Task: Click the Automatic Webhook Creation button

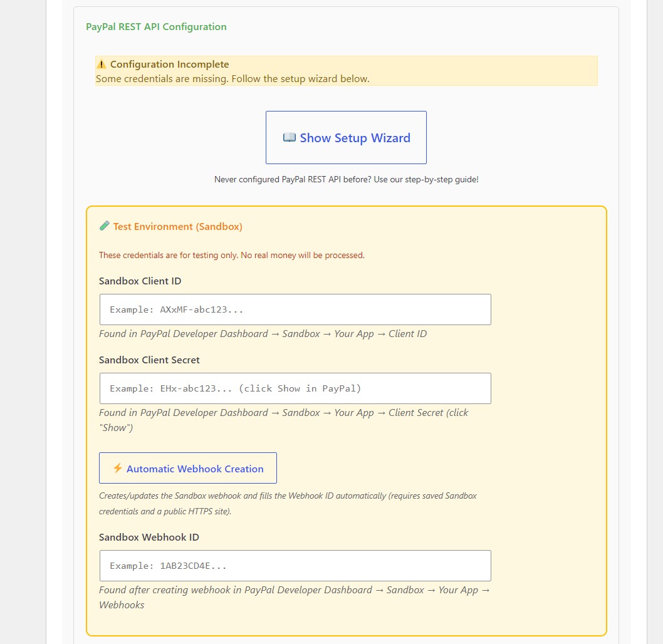Action: 188,468
